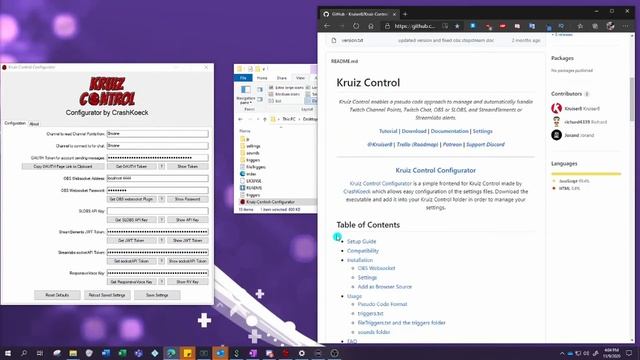Click the Get OBS websocket Plugin button
This screenshot has width=640, height=360.
[131, 199]
